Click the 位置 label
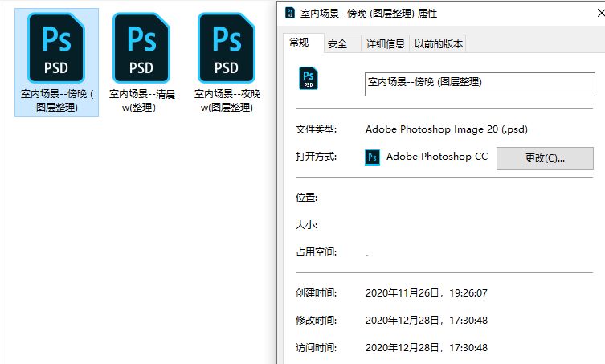Image resolution: width=605 pixels, height=364 pixels. click(x=306, y=198)
